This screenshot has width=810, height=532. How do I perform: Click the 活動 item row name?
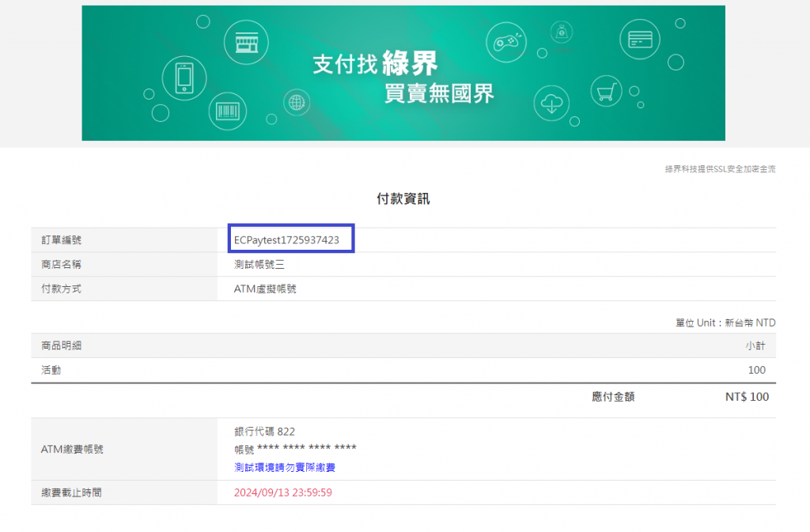pos(51,370)
